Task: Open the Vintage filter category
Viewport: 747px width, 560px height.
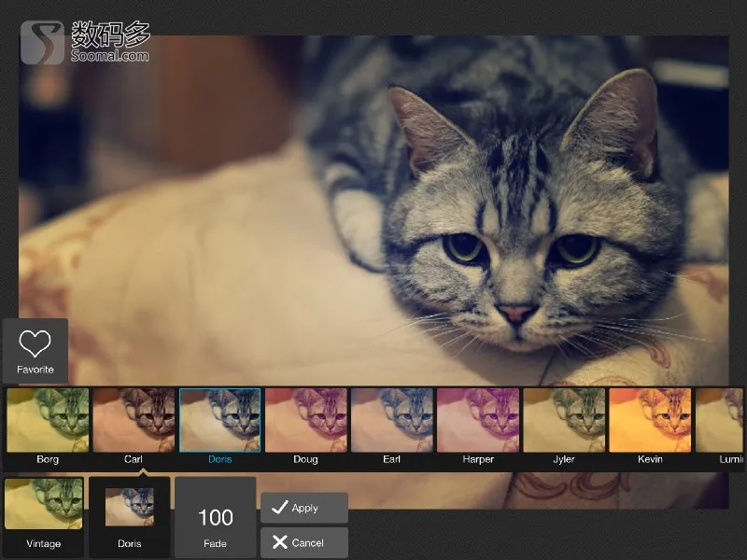Action: click(x=43, y=516)
